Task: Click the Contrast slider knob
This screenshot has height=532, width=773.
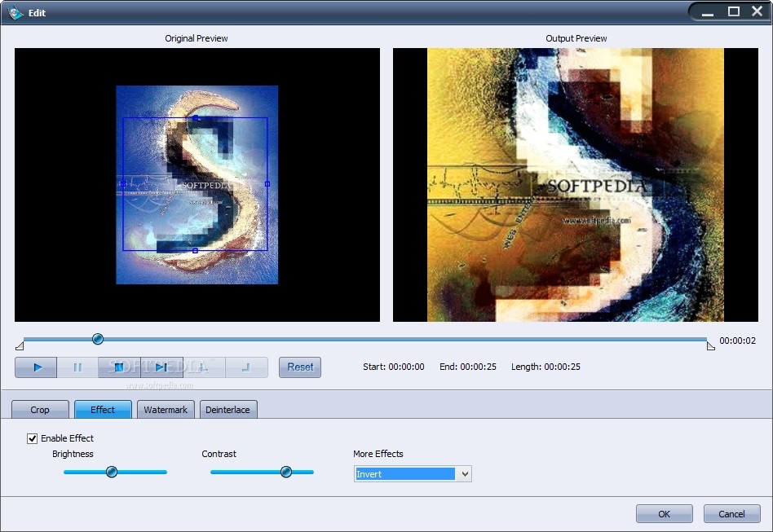Action: tap(286, 472)
